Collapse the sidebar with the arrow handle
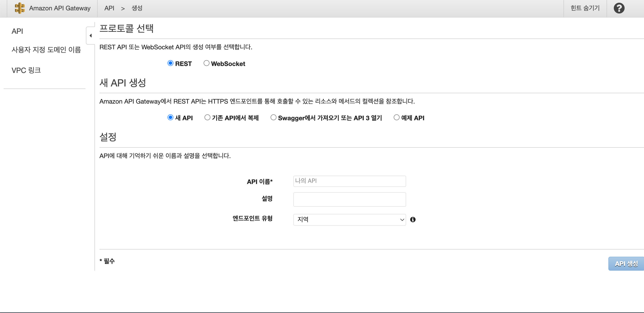The image size is (644, 313). [90, 35]
